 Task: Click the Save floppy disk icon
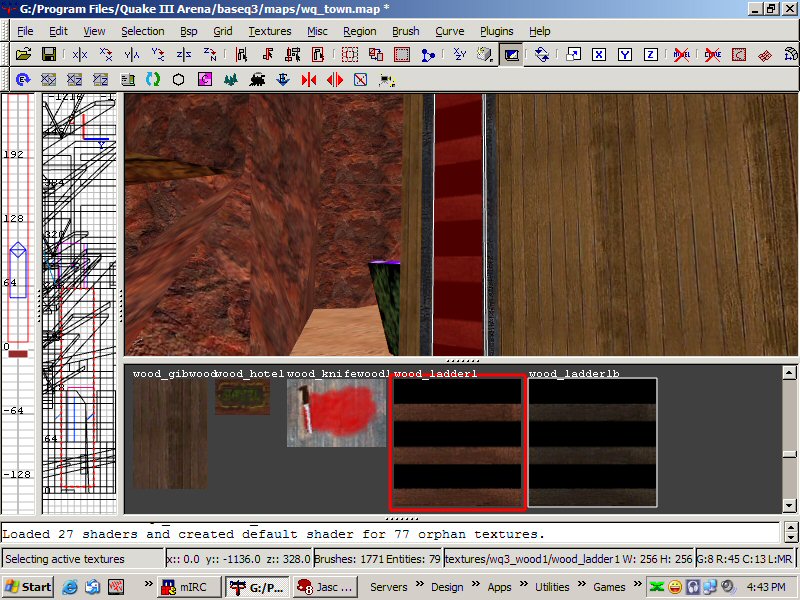point(49,54)
